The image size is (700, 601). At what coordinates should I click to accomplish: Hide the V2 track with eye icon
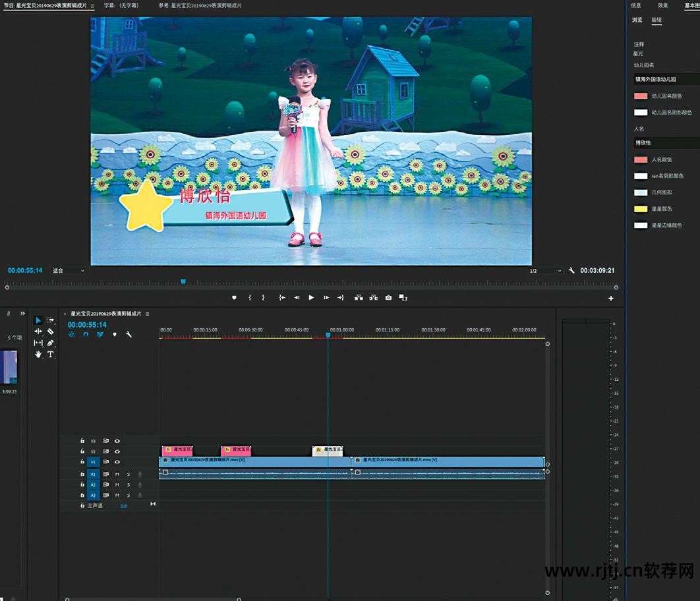coord(117,451)
